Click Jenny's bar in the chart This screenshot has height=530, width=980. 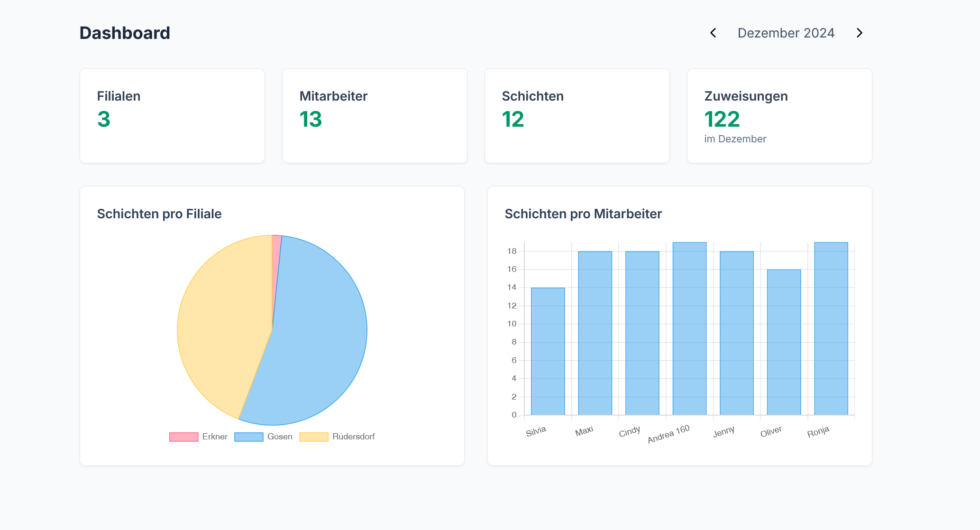[x=737, y=333]
